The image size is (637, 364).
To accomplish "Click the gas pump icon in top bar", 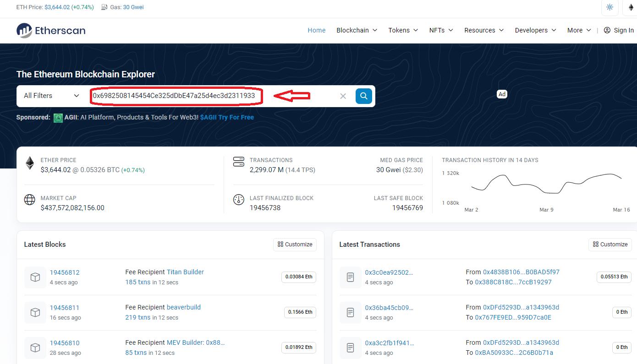I will [104, 7].
